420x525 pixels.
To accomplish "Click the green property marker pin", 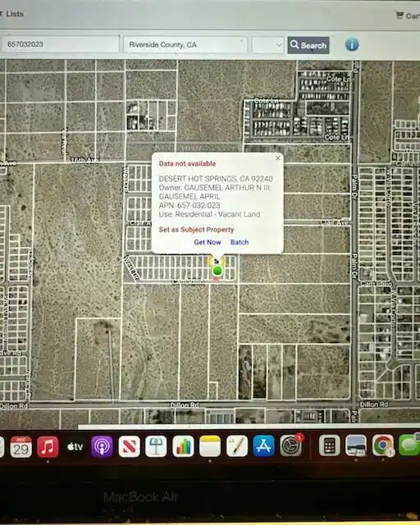I will coord(217,270).
